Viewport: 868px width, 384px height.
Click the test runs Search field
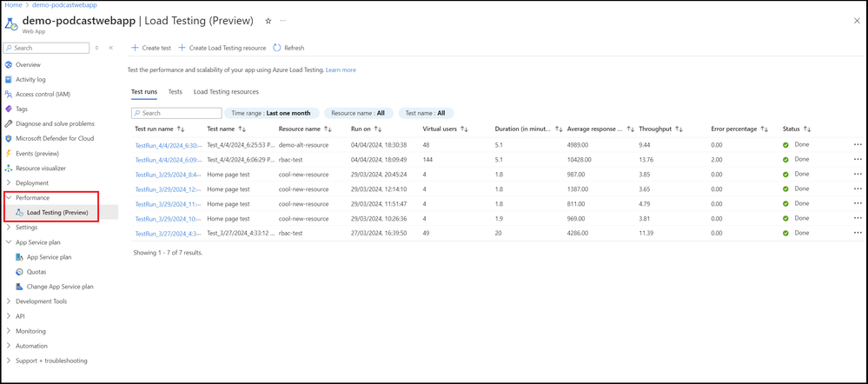(176, 113)
